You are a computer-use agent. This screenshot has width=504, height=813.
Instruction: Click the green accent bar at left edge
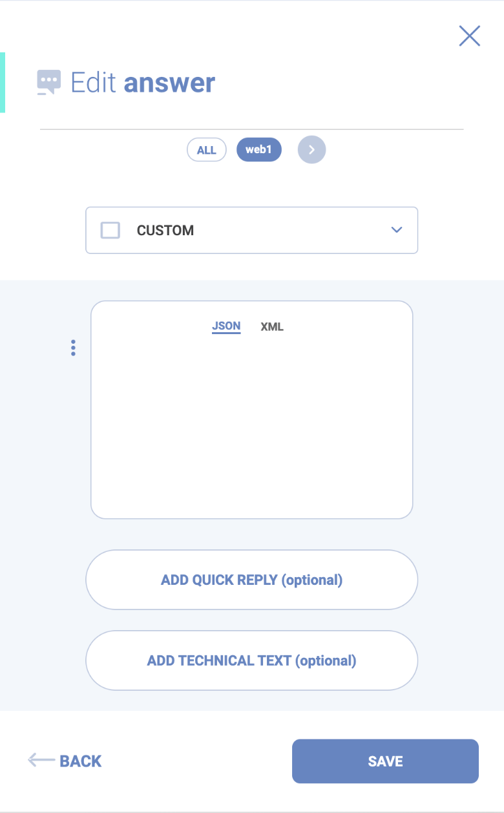point(3,83)
